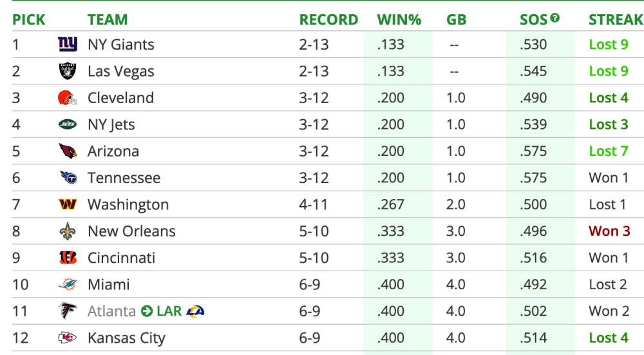Click the Cincinnati Bengals striped B logo
This screenshot has width=644, height=355.
[x=67, y=258]
